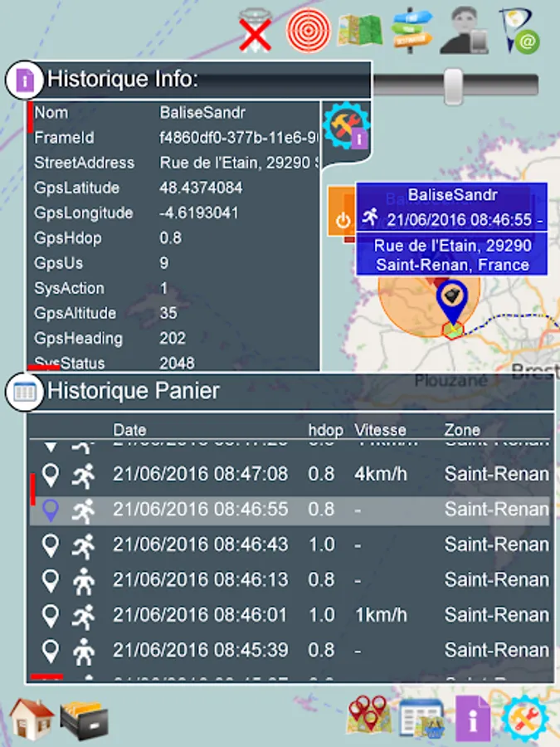Viewport: 560px width, 747px height.
Task: Click the globe pin with @ icon
Action: (x=519, y=30)
